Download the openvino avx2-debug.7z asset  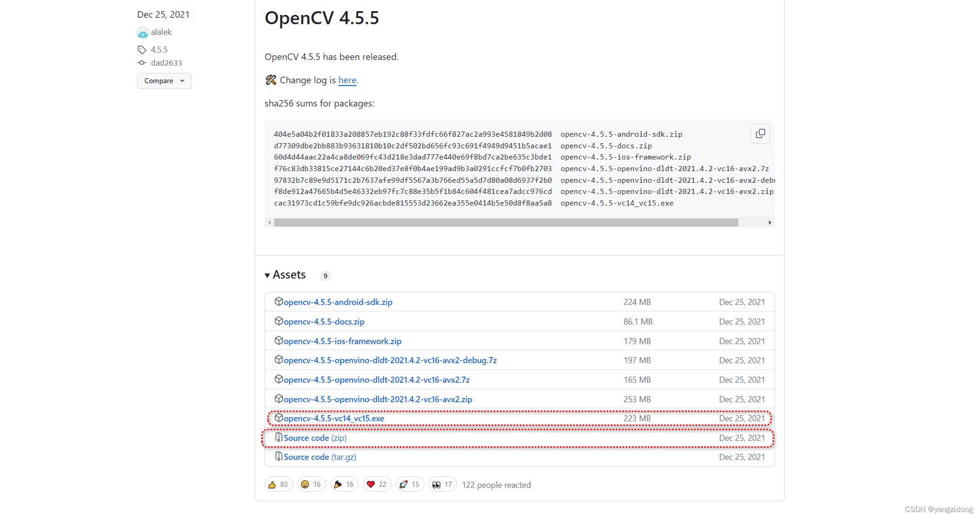point(391,360)
